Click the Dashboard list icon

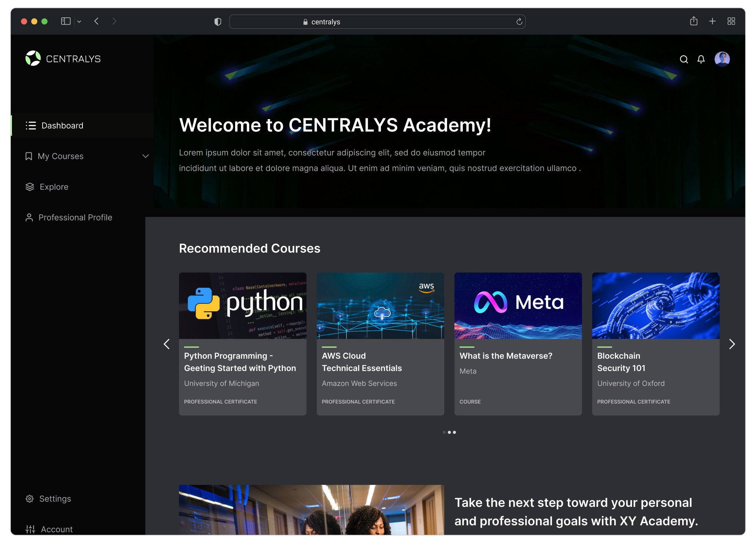tap(31, 126)
